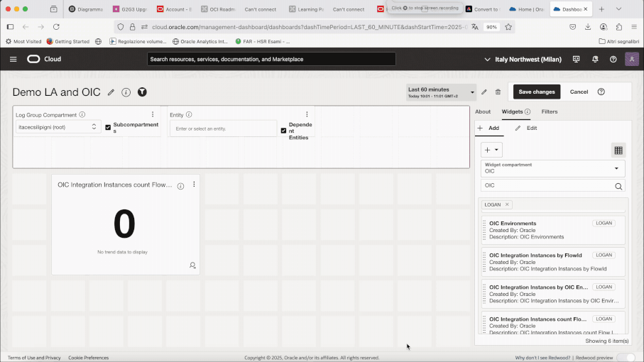
Task: Open browser downloads icon
Action: pyautogui.click(x=588, y=27)
